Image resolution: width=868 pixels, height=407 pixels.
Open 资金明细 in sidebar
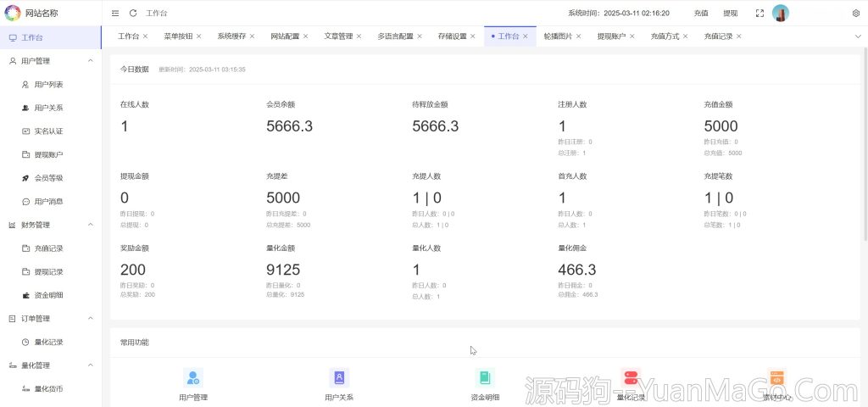coord(51,295)
